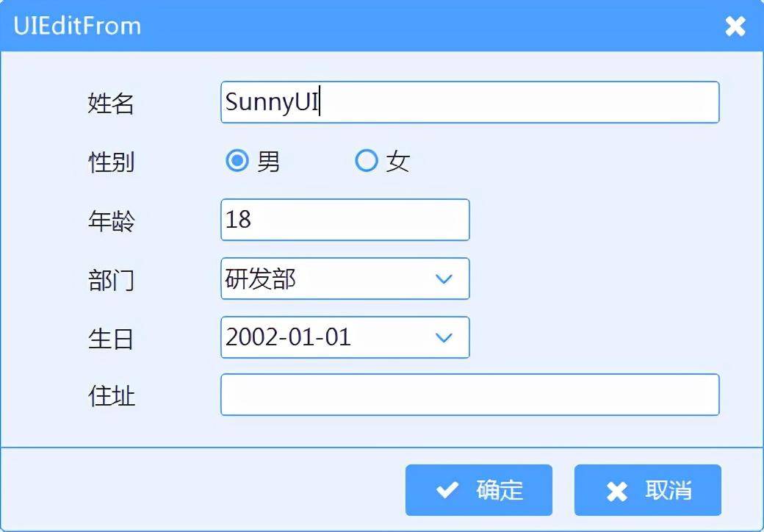Click the 住址 label
The height and width of the screenshot is (532, 764).
(x=111, y=395)
